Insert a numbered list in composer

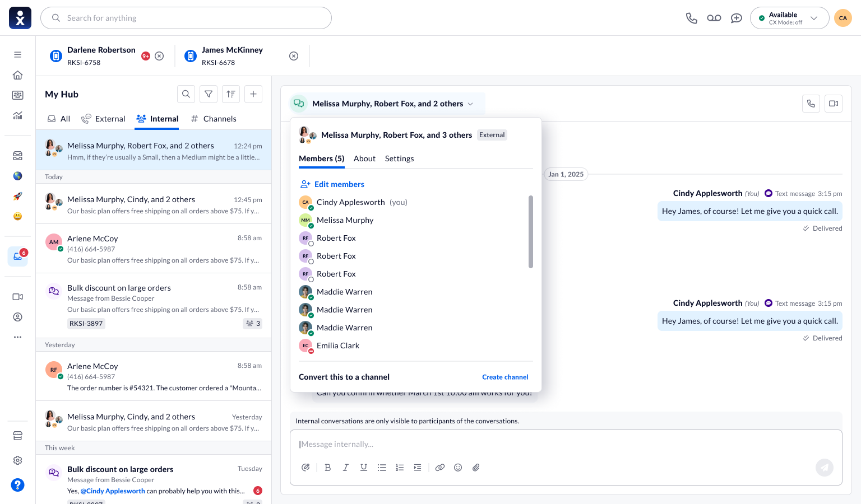pyautogui.click(x=400, y=468)
